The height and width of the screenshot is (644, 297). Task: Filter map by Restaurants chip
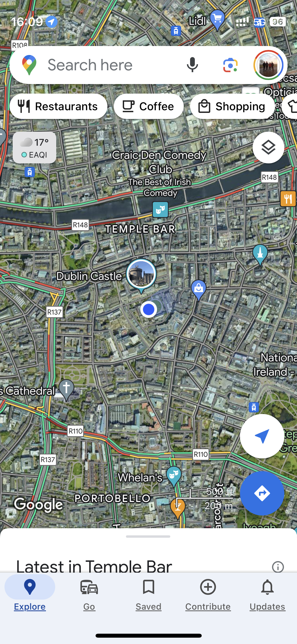tap(58, 106)
